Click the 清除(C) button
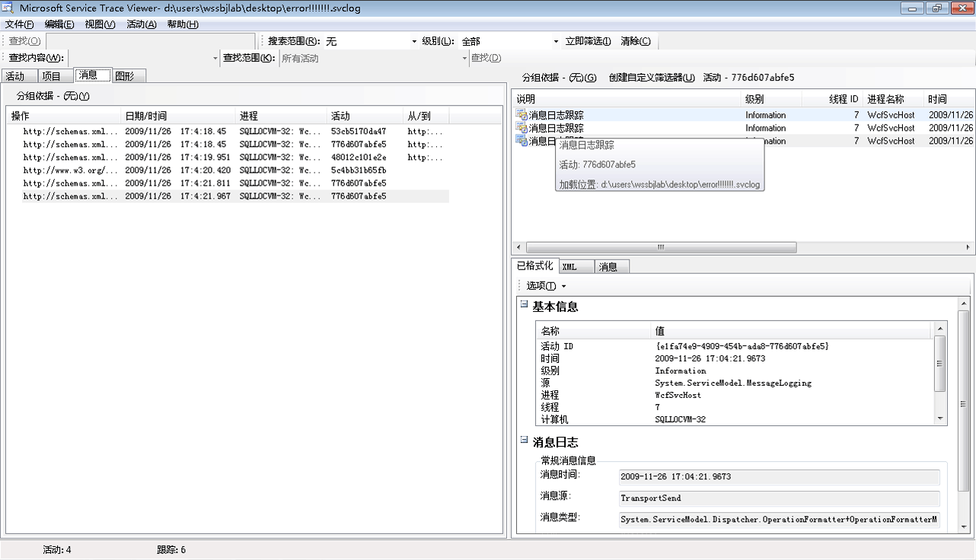The image size is (976, 560). [636, 41]
